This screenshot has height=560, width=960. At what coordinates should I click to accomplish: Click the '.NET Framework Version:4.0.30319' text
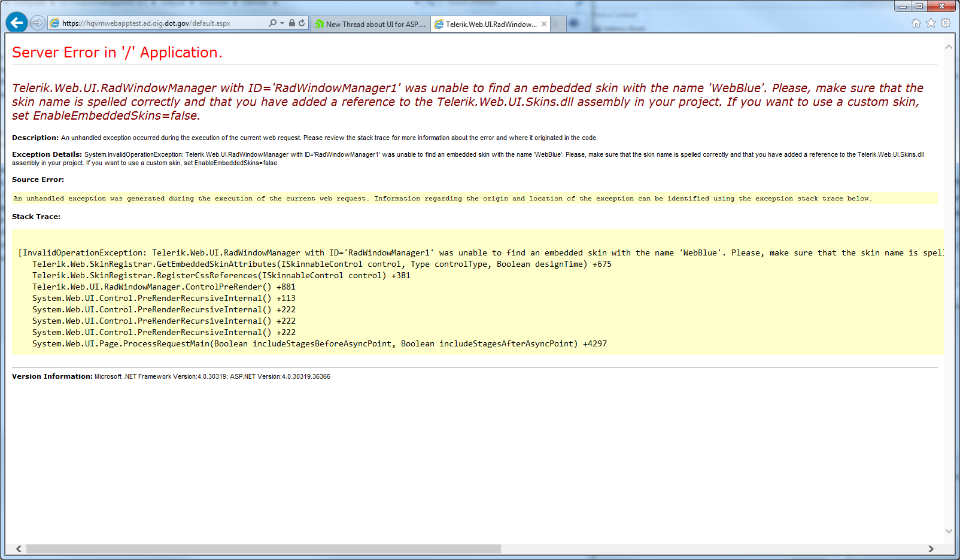click(x=175, y=377)
